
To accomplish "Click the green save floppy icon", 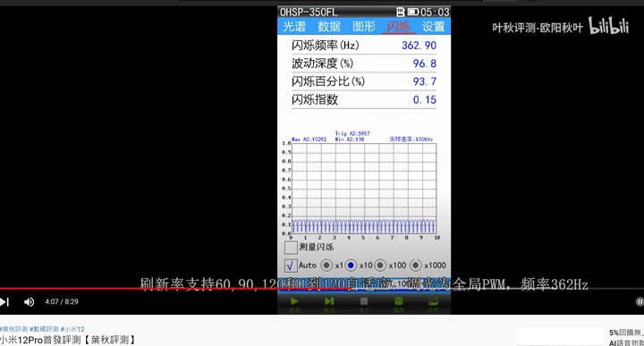I will point(398,301).
